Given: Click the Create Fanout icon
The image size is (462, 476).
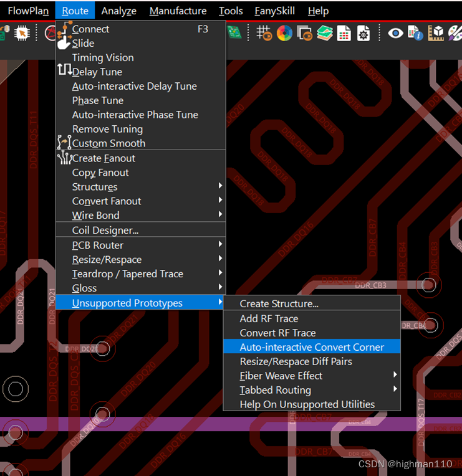Looking at the screenshot, I should coord(65,158).
